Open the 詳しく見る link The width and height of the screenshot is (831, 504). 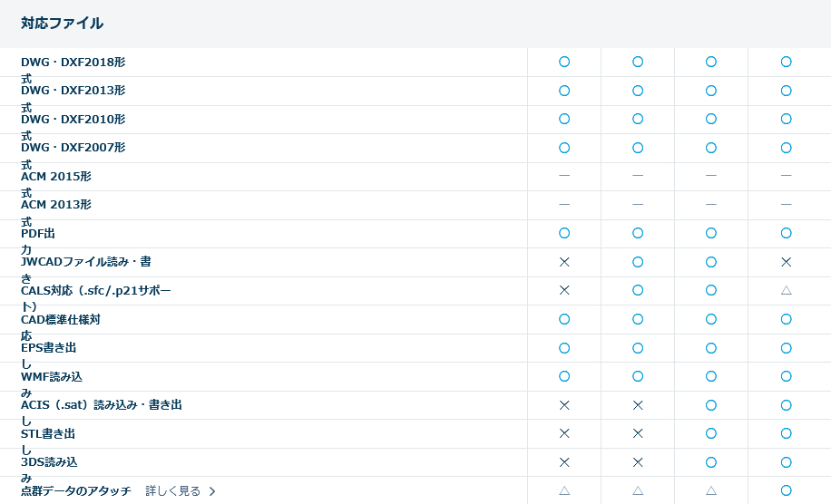[x=173, y=491]
